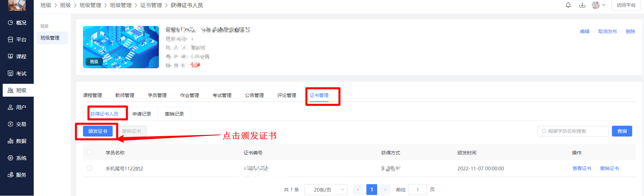This screenshot has height=196, width=644.
Task: Switch to the 教师管理 tab
Action: (125, 95)
